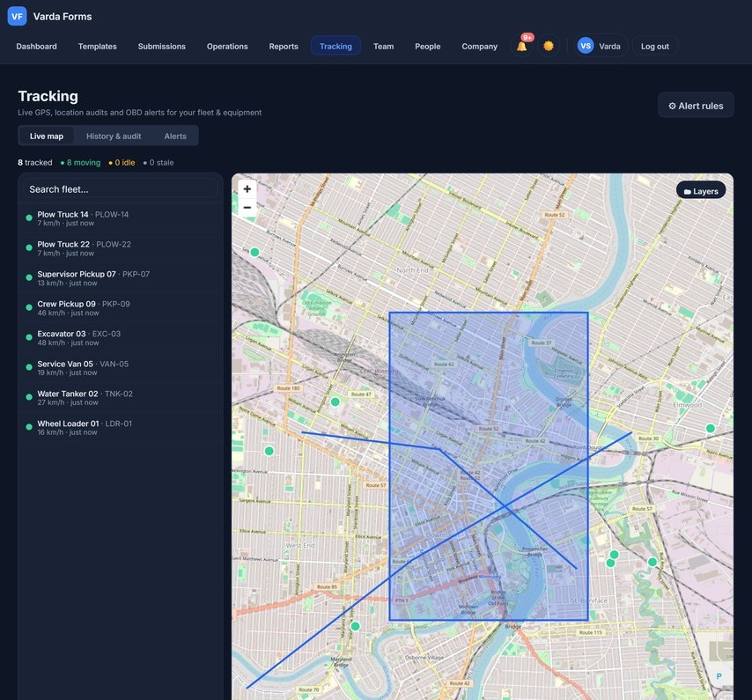Image resolution: width=752 pixels, height=700 pixels.
Task: Select Wheel Loader 01 row
Action: pos(121,427)
